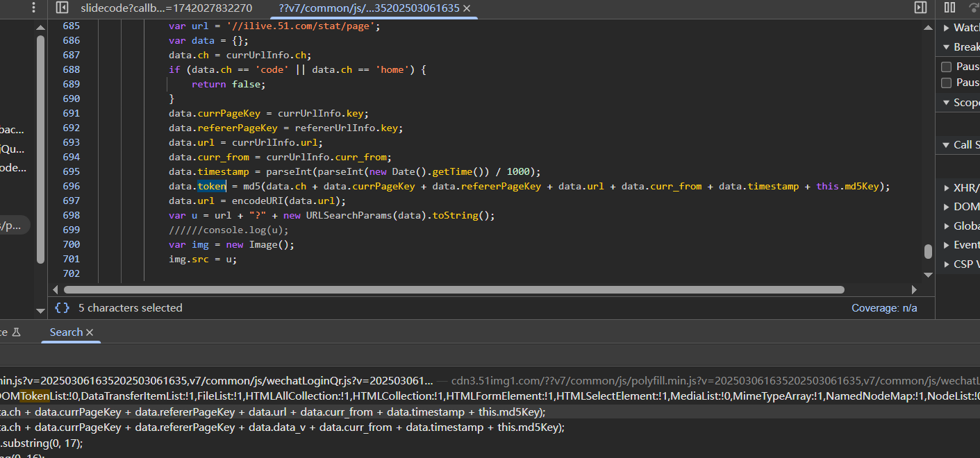Screen dimensions: 980x458
Task: Enable the first Pause breakpoint checkbox
Action: click(946, 67)
